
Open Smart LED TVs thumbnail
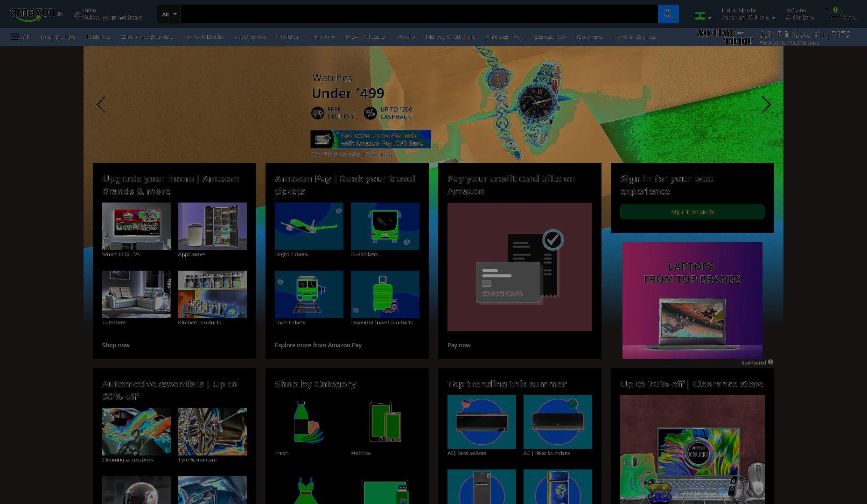[136, 226]
